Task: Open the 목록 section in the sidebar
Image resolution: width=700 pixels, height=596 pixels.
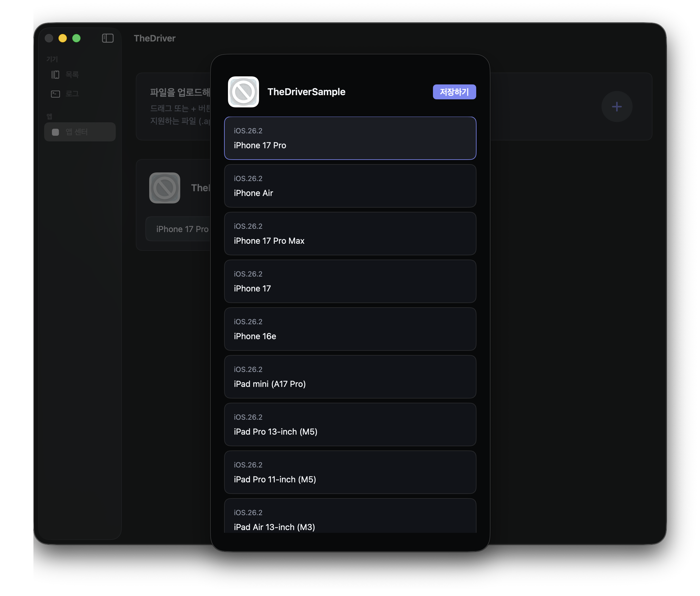Action: [72, 74]
